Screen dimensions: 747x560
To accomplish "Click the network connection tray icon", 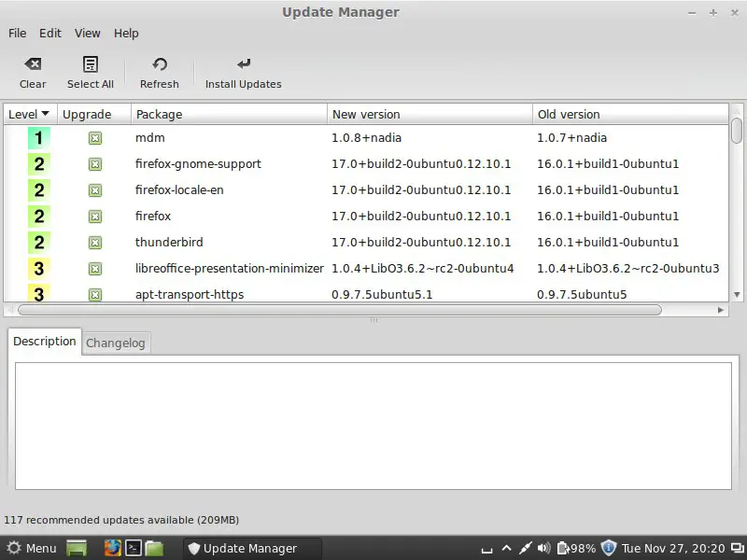I will click(526, 548).
